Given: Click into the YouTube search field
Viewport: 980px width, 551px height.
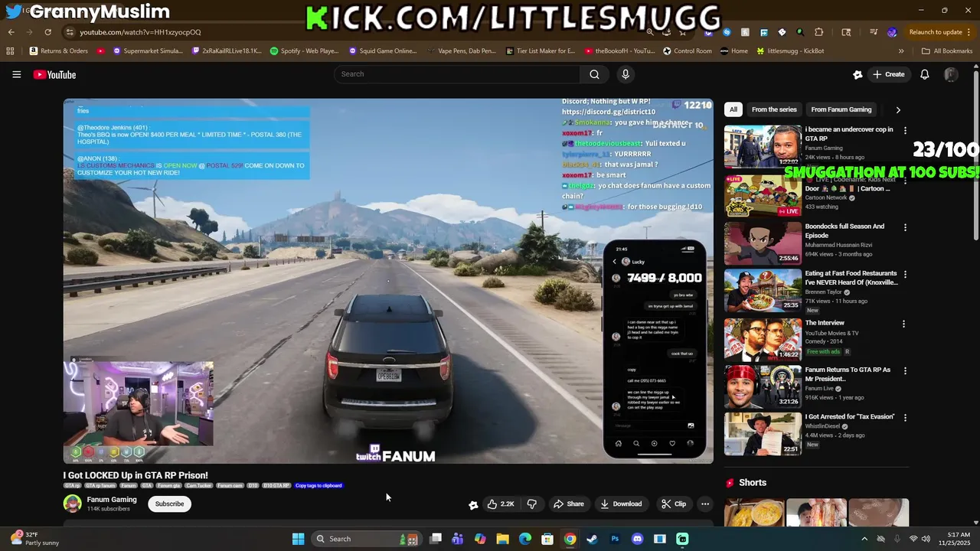Looking at the screenshot, I should click(x=457, y=74).
